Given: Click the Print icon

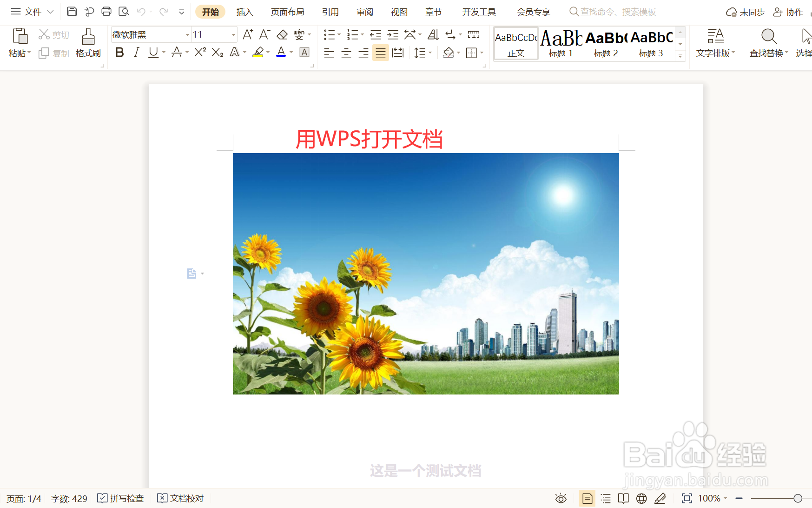Looking at the screenshot, I should point(106,12).
